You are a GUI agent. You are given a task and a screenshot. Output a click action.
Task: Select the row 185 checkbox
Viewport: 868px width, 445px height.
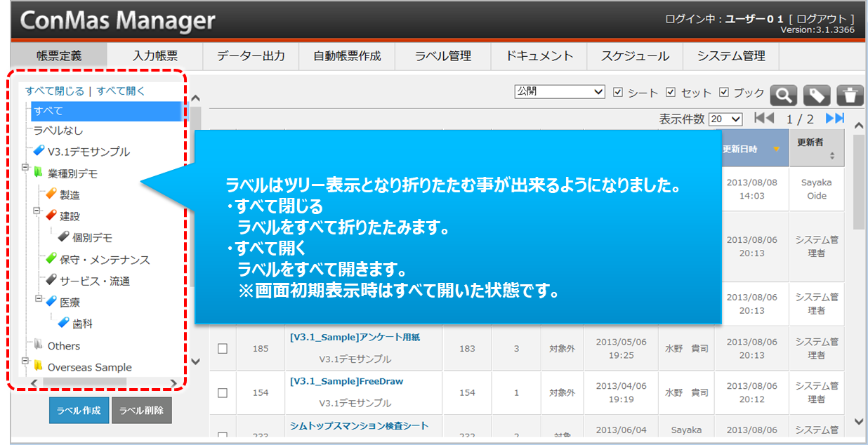tap(223, 348)
